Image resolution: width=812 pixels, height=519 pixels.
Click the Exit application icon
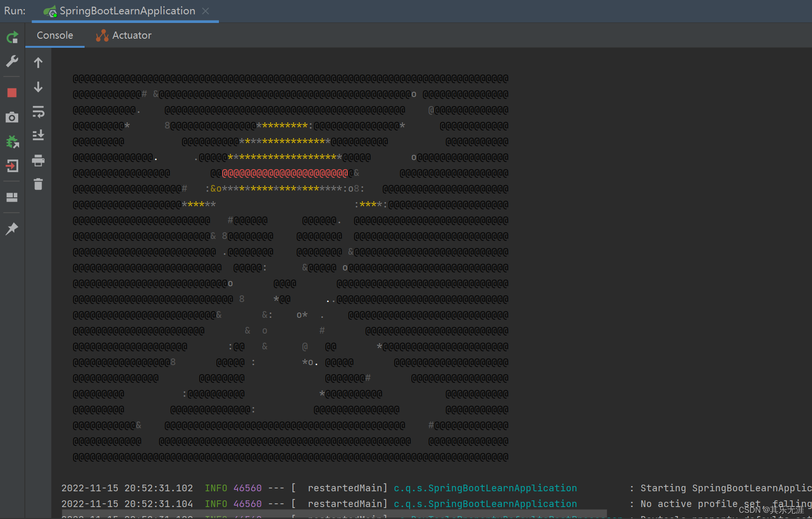pos(12,166)
